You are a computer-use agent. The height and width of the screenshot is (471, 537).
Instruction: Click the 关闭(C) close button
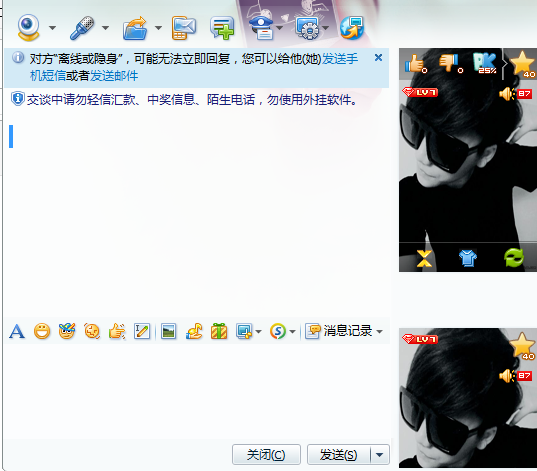click(266, 455)
